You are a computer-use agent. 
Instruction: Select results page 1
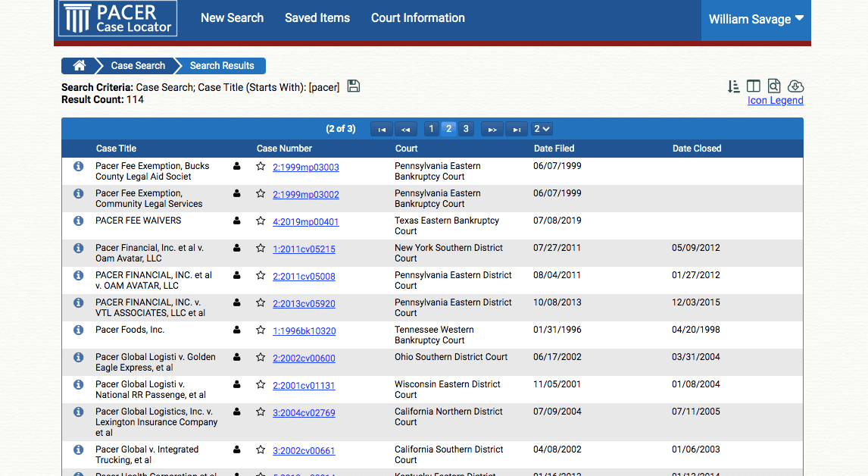[431, 129]
